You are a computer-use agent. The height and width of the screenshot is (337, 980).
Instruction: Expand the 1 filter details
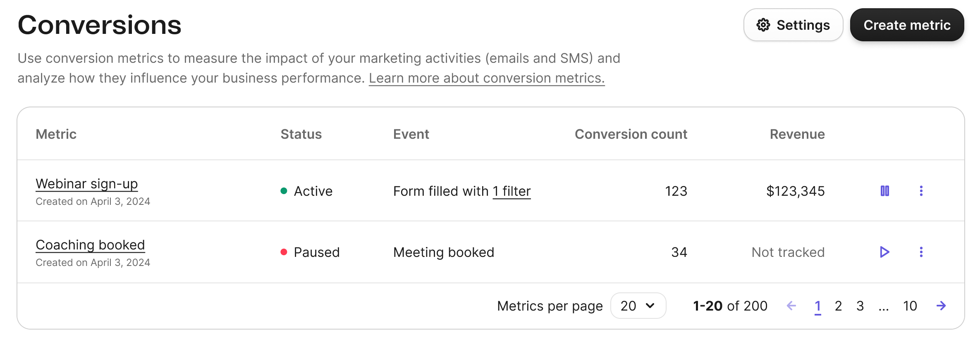512,191
